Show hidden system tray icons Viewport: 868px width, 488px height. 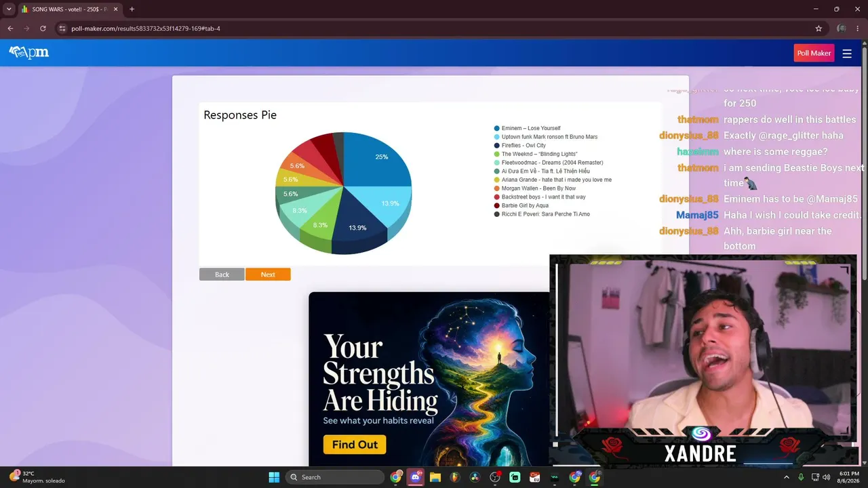[x=787, y=477]
